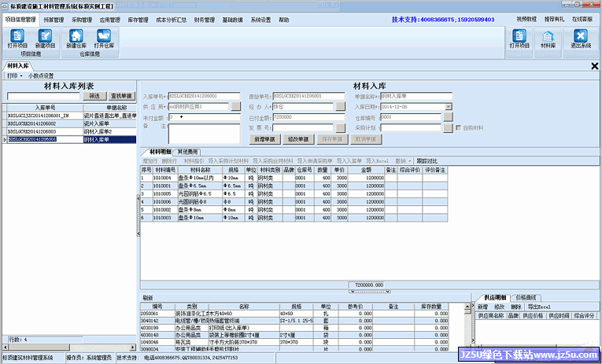Click 刷新 above the material table

148,298
